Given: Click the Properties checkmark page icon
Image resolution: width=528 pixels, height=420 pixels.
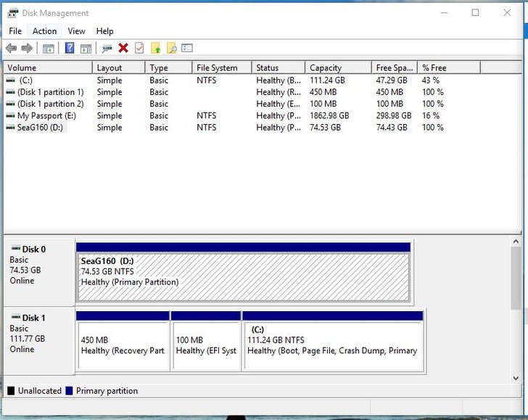Looking at the screenshot, I should click(x=139, y=48).
